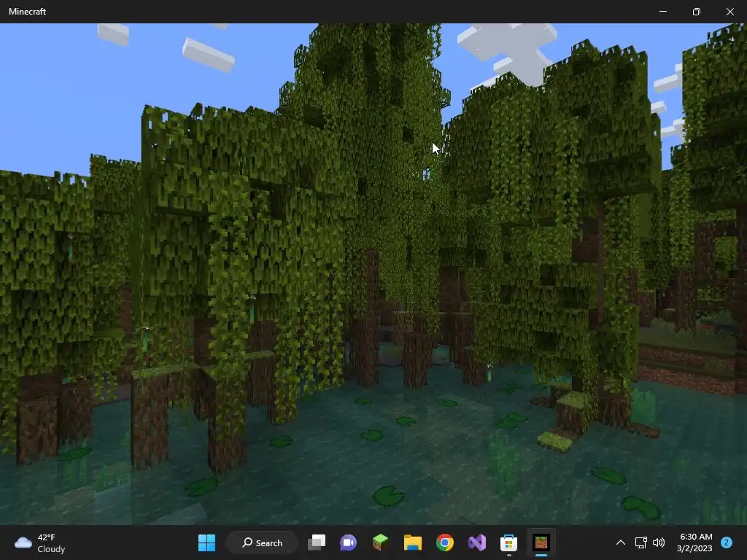Restore down the Minecraft window
This screenshot has width=747, height=560.
pos(697,12)
